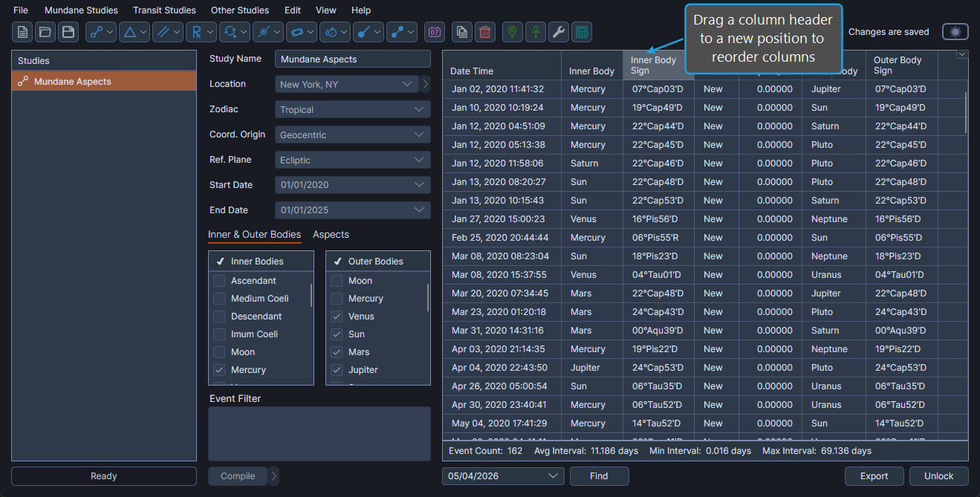Select Mundane Aspects in the Studies list

coord(104,82)
